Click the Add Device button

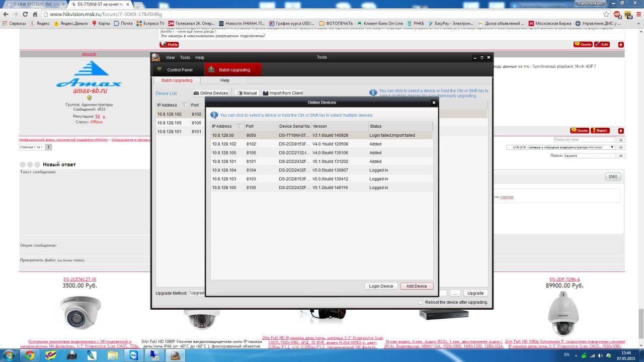coord(416,286)
